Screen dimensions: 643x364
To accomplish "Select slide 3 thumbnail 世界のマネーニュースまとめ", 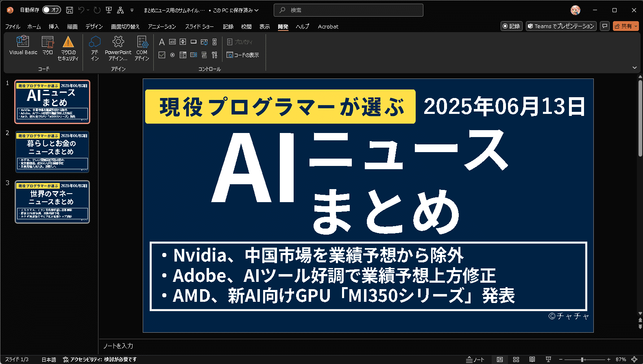I will [52, 202].
